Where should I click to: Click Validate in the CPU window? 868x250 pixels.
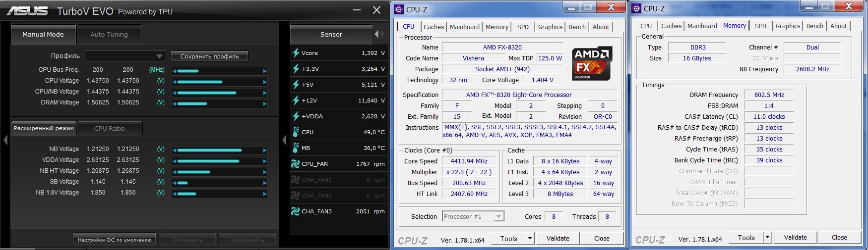(558, 239)
